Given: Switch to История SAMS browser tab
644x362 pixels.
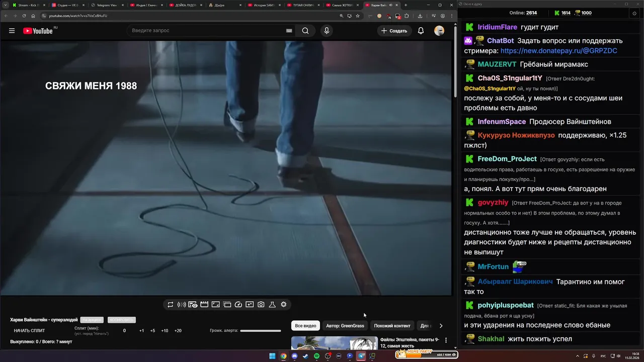Looking at the screenshot, I should point(264,5).
